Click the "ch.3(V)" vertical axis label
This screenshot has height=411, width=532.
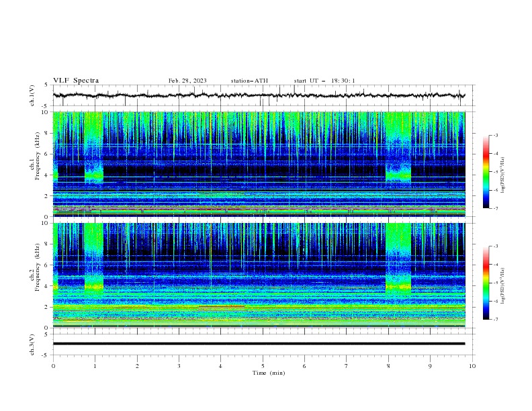tap(32, 345)
